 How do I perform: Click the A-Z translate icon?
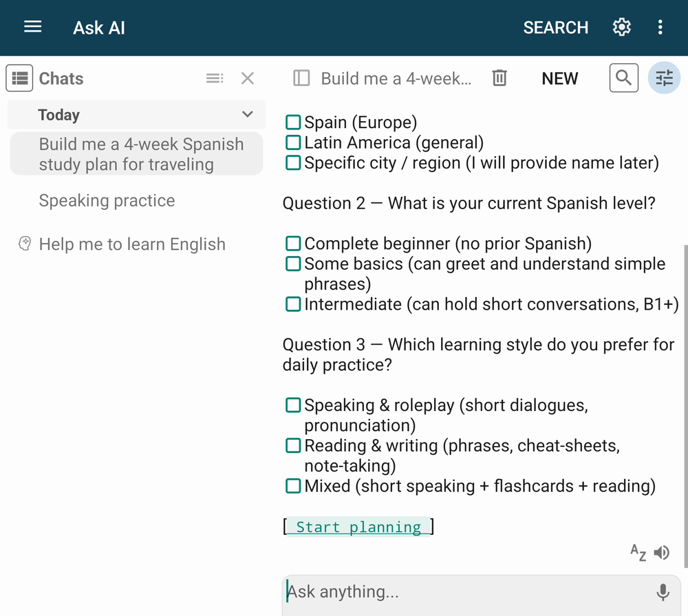point(638,553)
